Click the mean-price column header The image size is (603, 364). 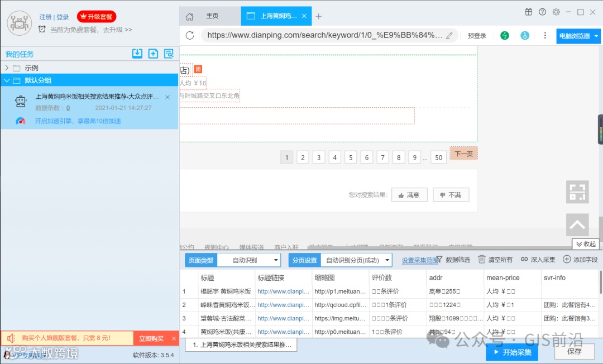(x=512, y=277)
